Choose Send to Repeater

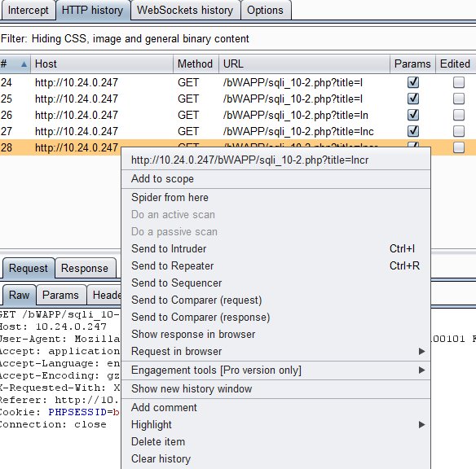coord(276,266)
